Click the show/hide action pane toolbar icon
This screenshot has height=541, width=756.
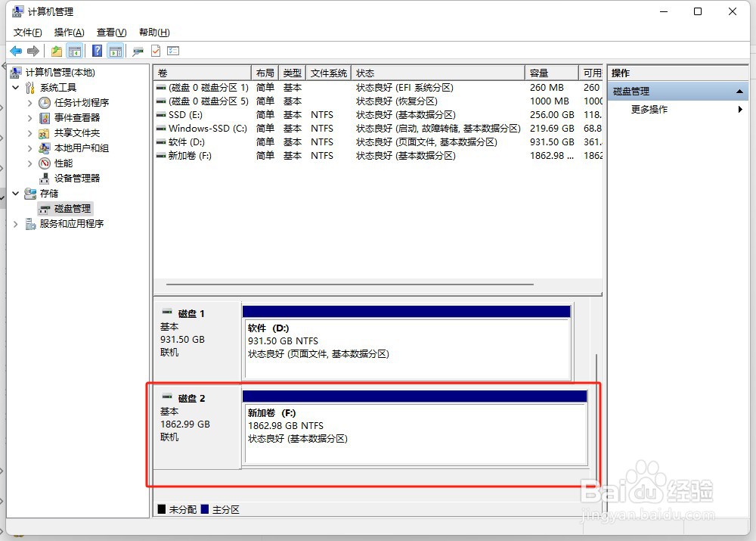[x=116, y=51]
